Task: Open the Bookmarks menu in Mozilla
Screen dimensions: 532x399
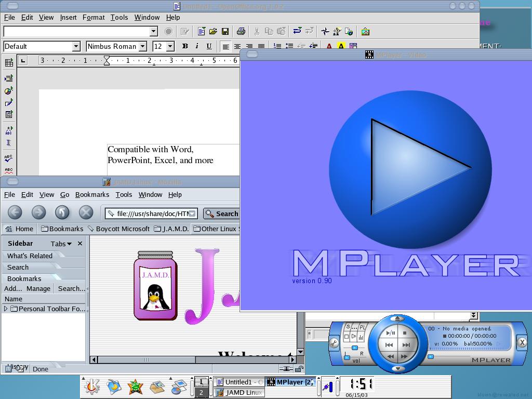Action: [x=92, y=194]
